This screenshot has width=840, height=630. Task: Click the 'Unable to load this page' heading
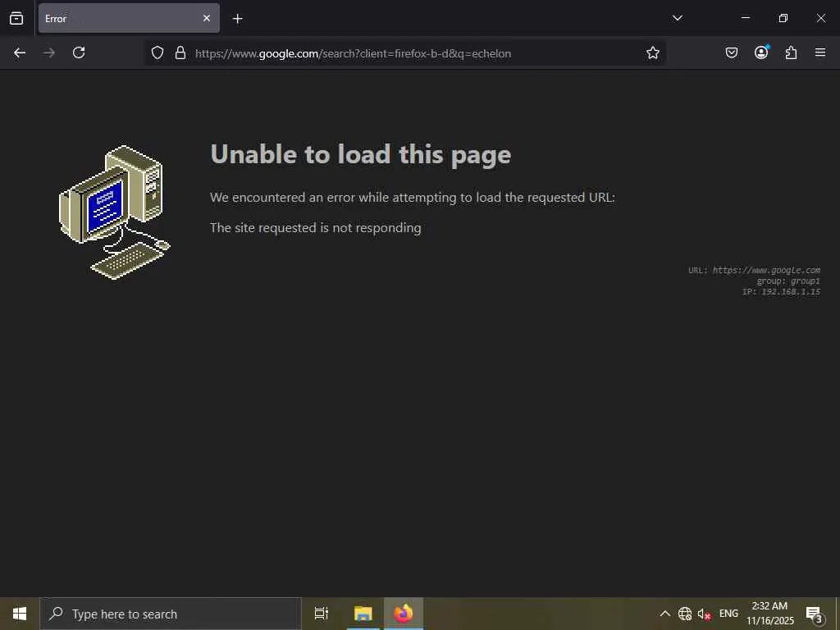(x=361, y=155)
